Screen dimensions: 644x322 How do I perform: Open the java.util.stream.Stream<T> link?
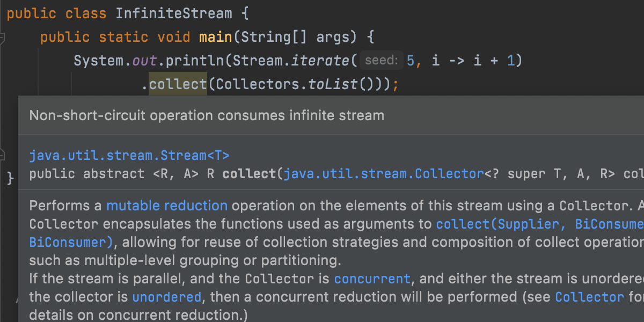point(129,156)
